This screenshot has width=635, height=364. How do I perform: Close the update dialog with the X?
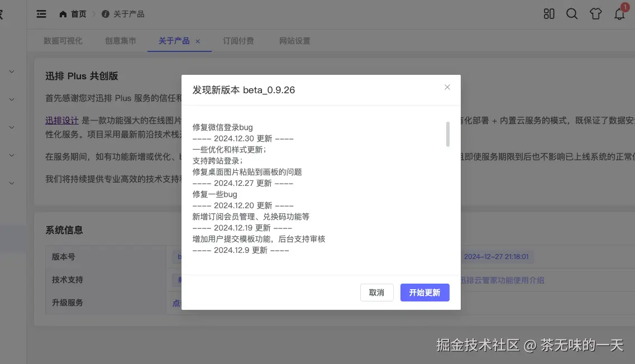447,87
